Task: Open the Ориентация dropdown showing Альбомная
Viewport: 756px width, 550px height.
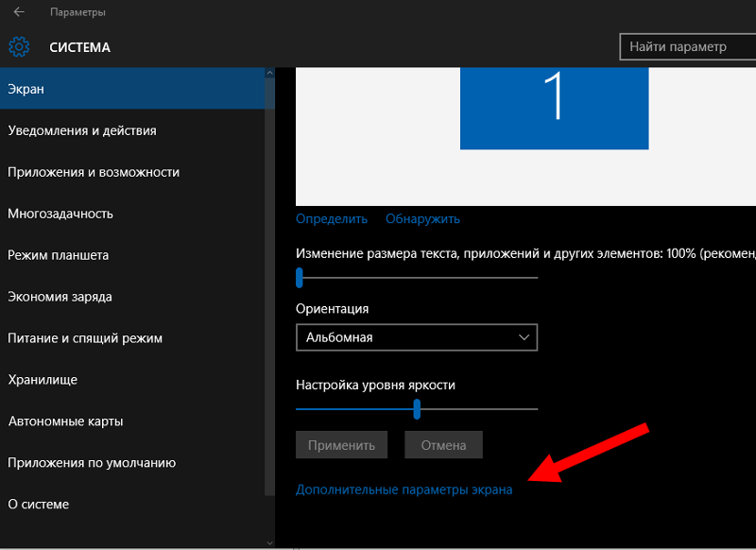Action: pyautogui.click(x=417, y=337)
